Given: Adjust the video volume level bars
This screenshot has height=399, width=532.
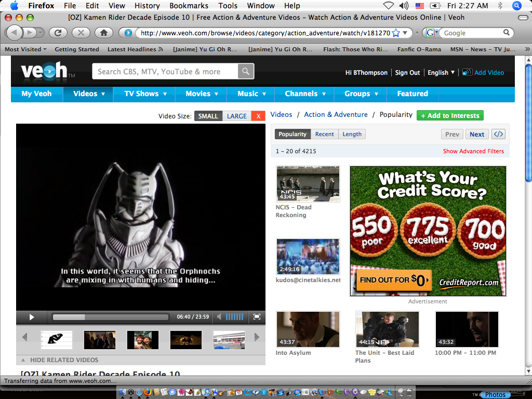Looking at the screenshot, I should (234, 316).
